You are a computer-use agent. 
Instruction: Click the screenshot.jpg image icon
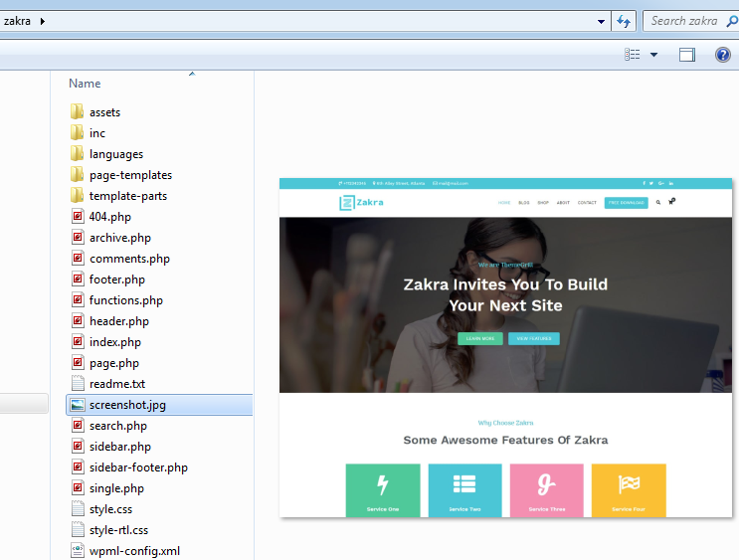point(78,405)
